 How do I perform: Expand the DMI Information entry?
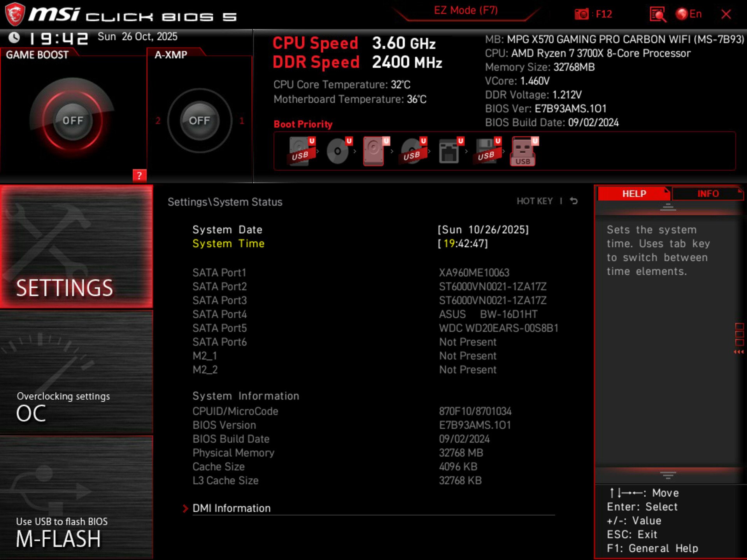pyautogui.click(x=231, y=508)
